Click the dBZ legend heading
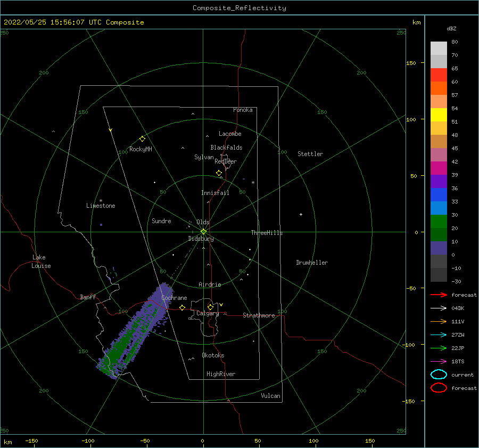The image size is (479, 448). 451,28
